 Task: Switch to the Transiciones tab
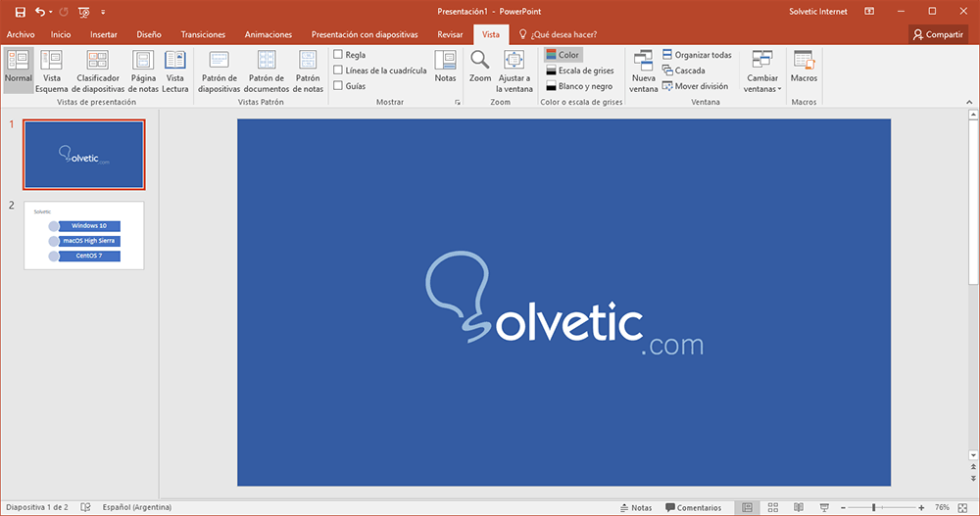tap(203, 34)
